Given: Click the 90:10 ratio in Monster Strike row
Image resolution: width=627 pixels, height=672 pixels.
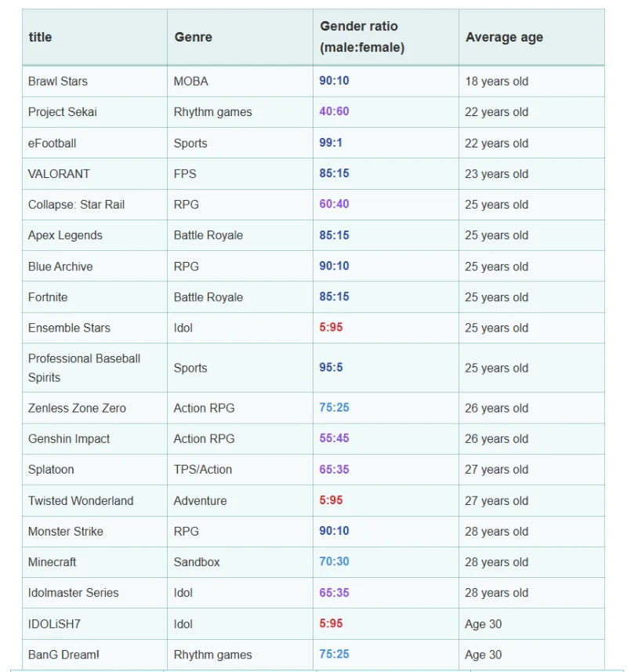Looking at the screenshot, I should tap(334, 531).
